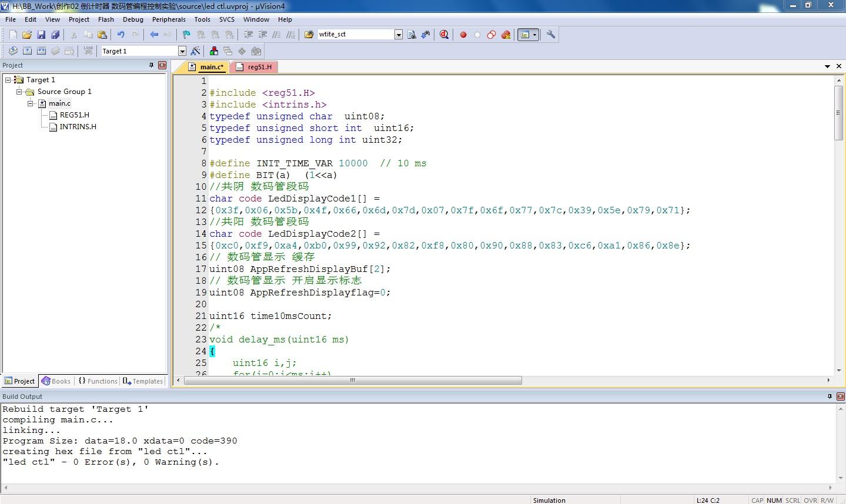Select INTRINS.H in project tree
Screen dimensions: 846x504
pos(78,127)
